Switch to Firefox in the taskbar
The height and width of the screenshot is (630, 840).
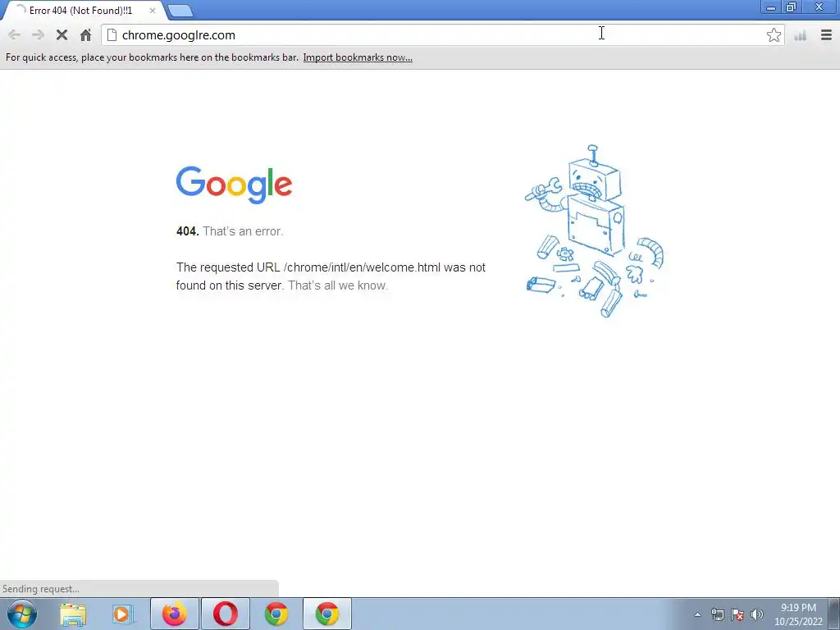click(175, 614)
